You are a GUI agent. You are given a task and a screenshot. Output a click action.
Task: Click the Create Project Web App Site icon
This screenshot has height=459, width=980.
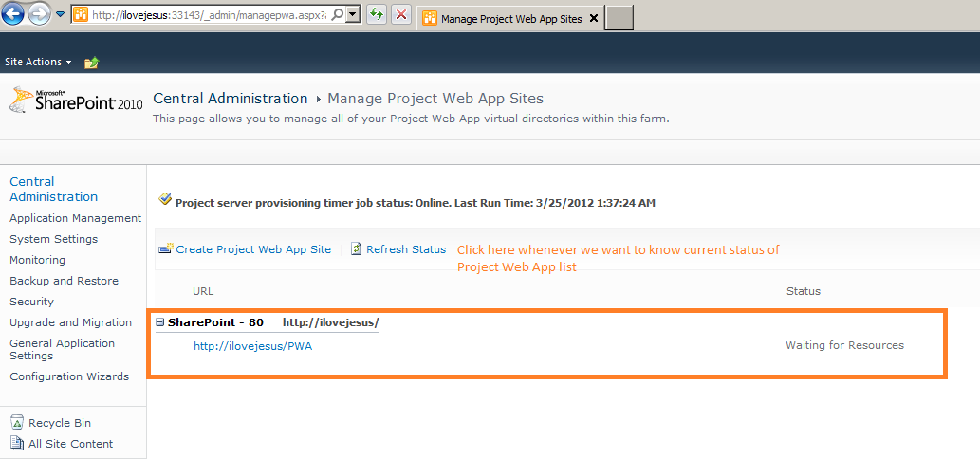[166, 249]
